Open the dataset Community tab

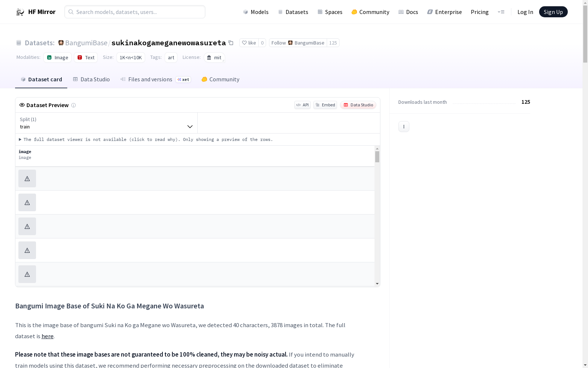pyautogui.click(x=220, y=79)
